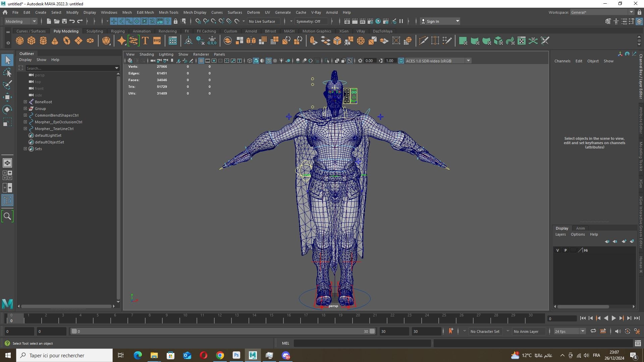Click the SVG import shelf icon

(157, 41)
